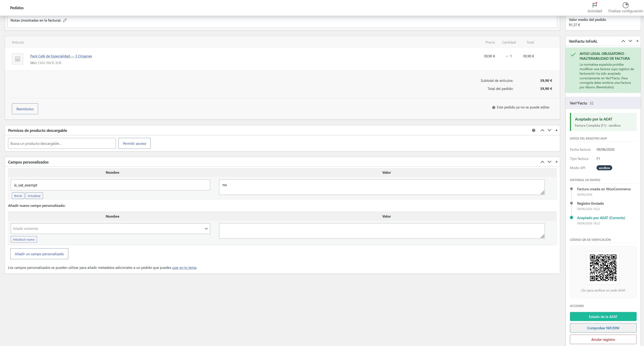Click 'Registro Enviado' history entry
Image resolution: width=644 pixels, height=346 pixels.
(590, 203)
